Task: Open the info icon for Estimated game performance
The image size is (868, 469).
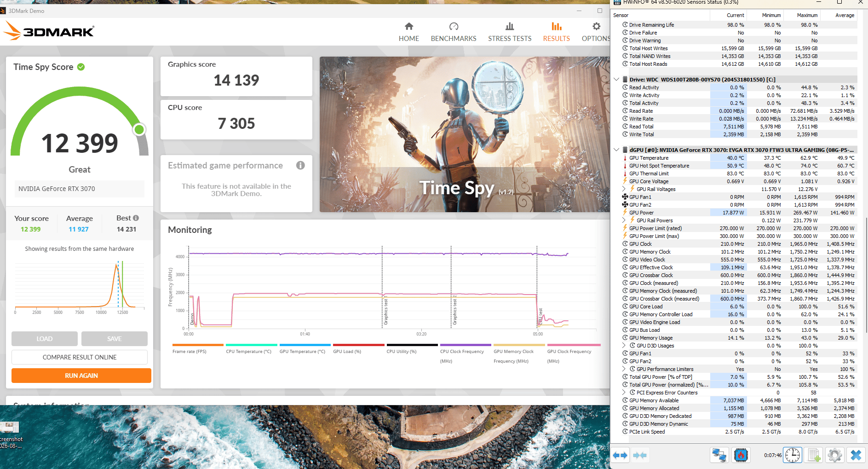Action: pyautogui.click(x=300, y=165)
